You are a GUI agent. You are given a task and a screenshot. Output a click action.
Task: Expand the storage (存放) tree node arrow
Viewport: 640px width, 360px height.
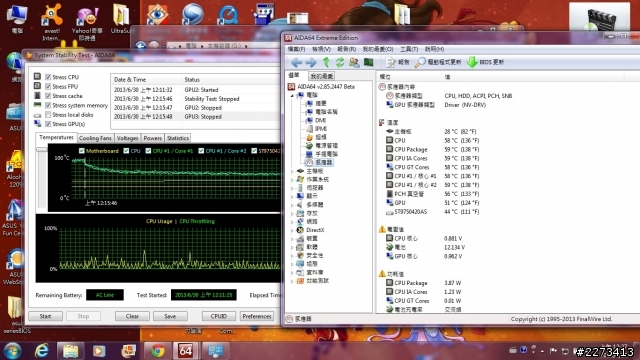[x=292, y=213]
